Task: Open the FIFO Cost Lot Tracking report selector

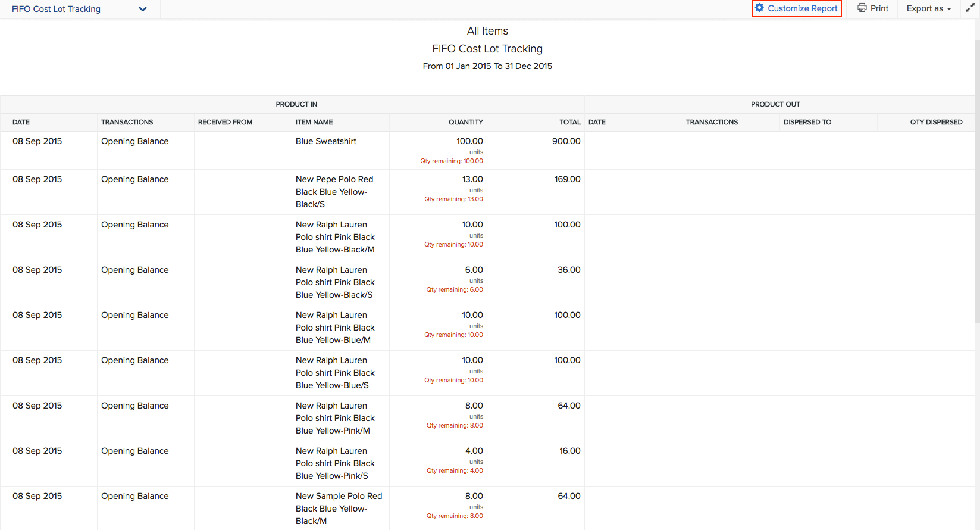Action: tap(57, 9)
